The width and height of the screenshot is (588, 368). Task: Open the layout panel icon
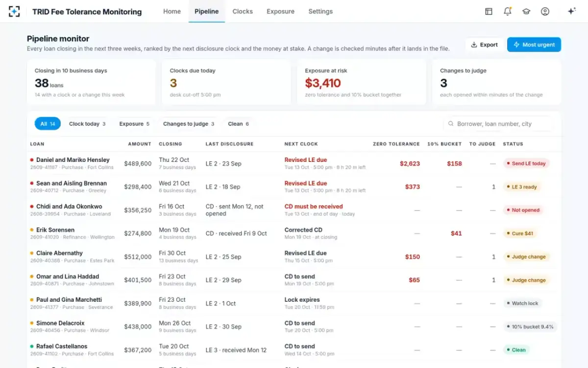[x=489, y=11]
